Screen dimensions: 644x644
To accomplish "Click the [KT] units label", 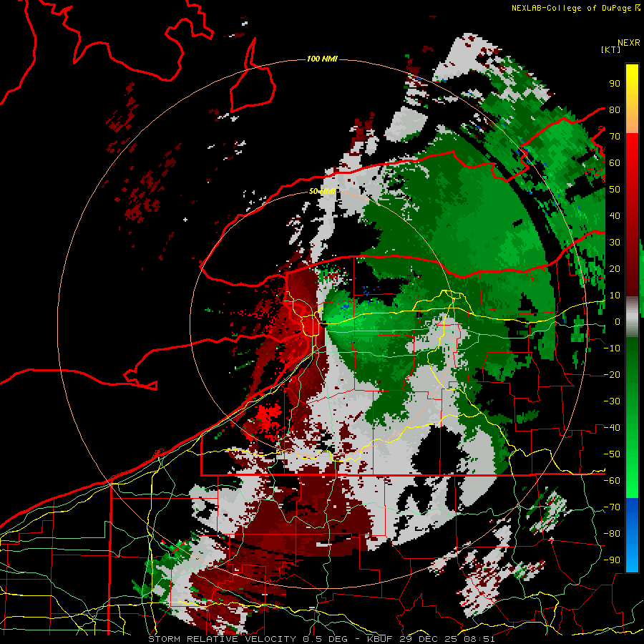I will pos(611,49).
